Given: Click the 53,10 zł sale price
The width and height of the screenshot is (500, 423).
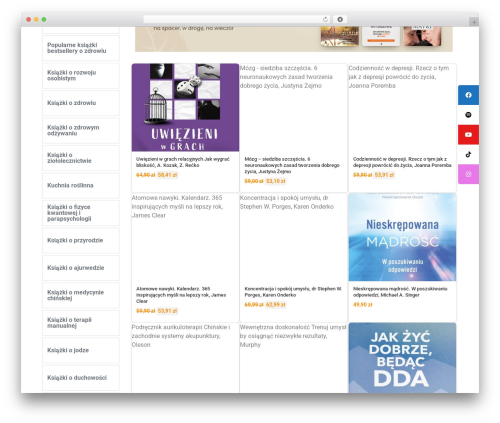Looking at the screenshot, I should [276, 181].
